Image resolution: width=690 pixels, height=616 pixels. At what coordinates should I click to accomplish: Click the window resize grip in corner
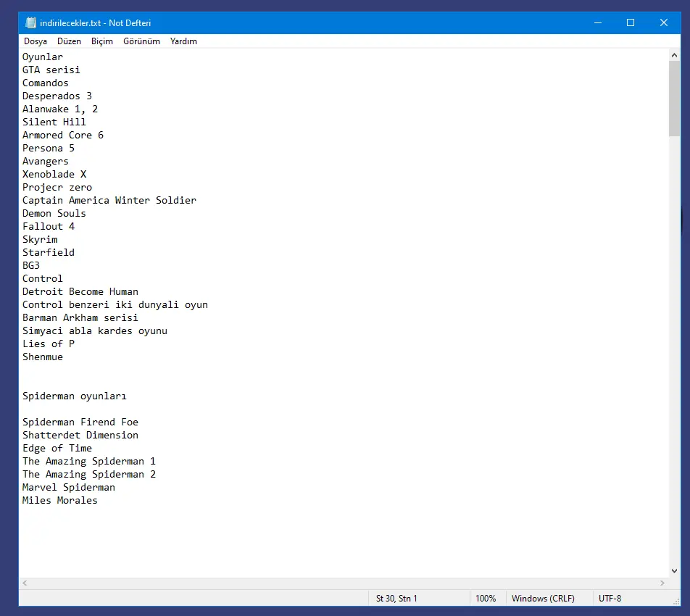tap(676, 602)
